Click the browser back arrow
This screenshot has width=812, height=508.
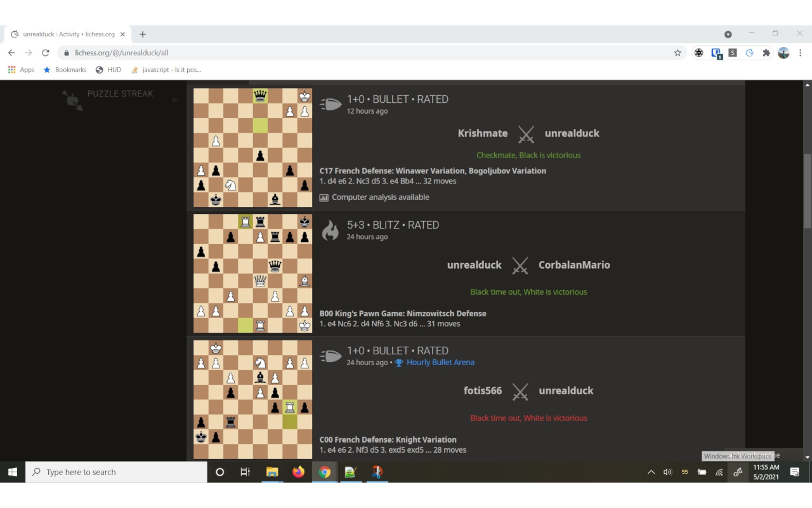[11, 53]
